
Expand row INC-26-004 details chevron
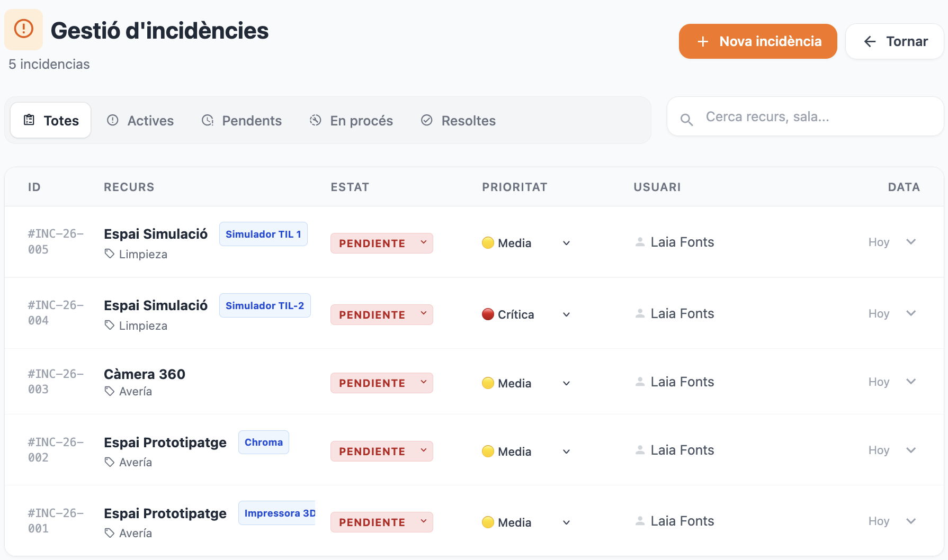[911, 313]
